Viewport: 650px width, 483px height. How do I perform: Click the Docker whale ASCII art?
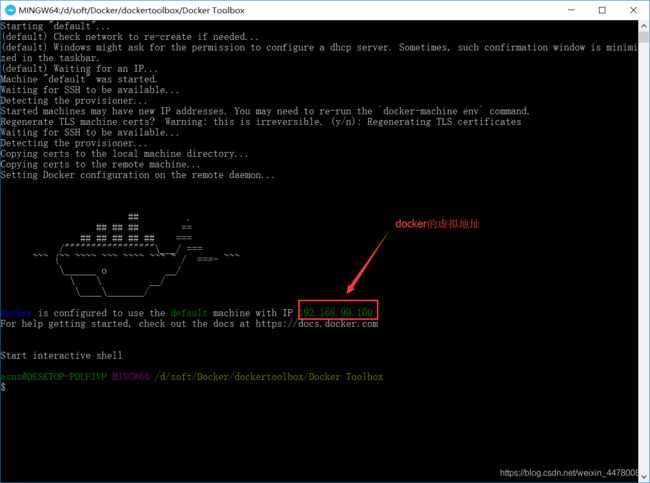(x=136, y=255)
